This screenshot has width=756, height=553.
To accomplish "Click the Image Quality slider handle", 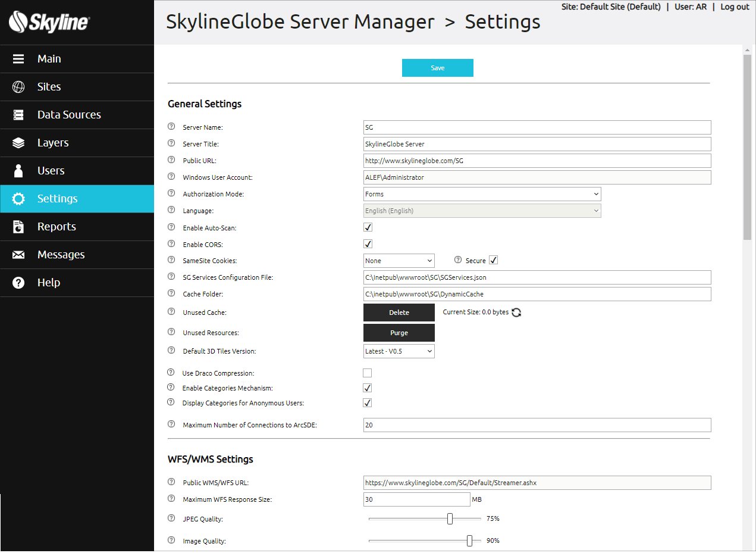I will [469, 540].
